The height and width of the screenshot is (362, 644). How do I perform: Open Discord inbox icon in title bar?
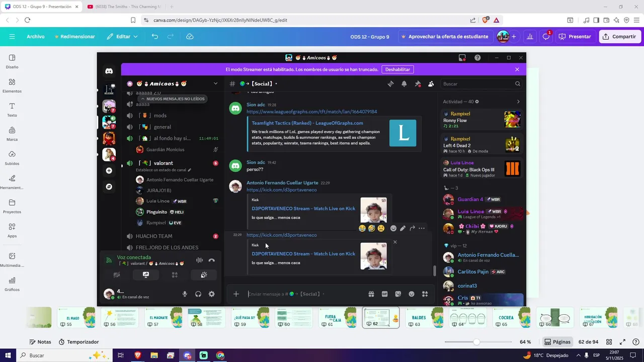coord(462,58)
